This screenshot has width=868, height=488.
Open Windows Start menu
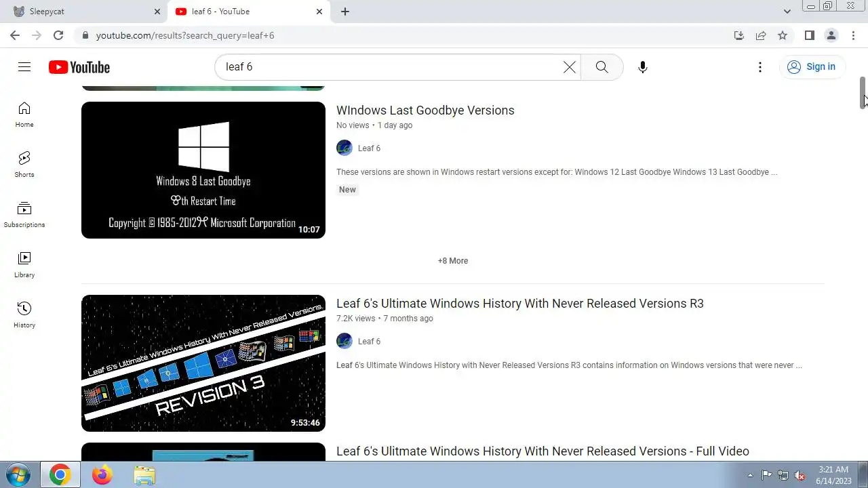point(19,475)
